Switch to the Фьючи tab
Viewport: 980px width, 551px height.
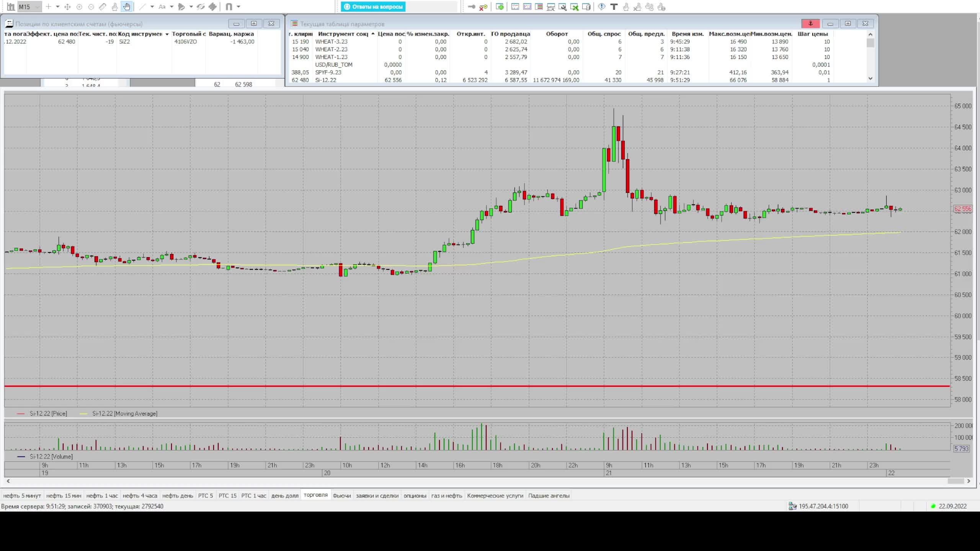pos(341,496)
